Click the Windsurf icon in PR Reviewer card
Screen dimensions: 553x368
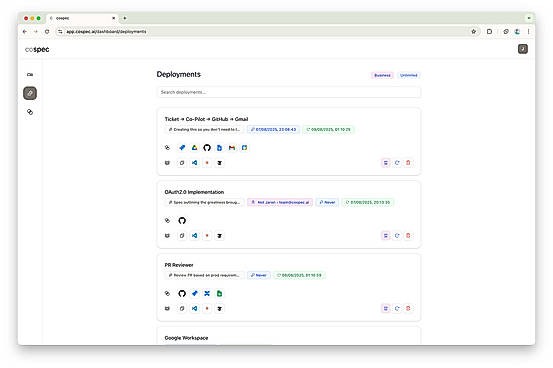click(x=219, y=308)
